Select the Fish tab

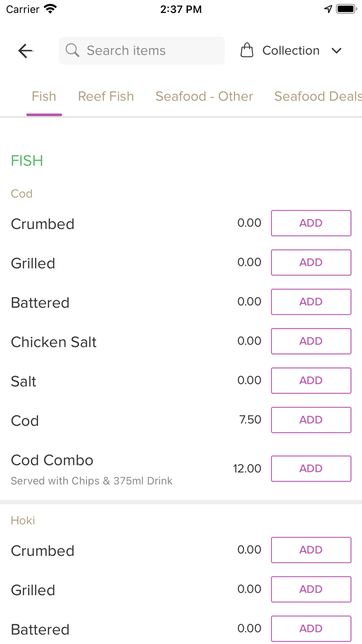44,96
